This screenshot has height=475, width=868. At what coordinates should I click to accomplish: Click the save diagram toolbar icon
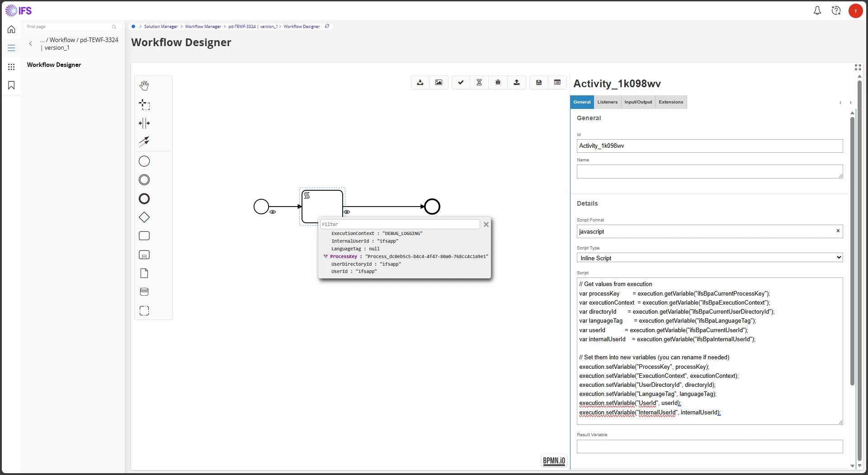pos(539,82)
